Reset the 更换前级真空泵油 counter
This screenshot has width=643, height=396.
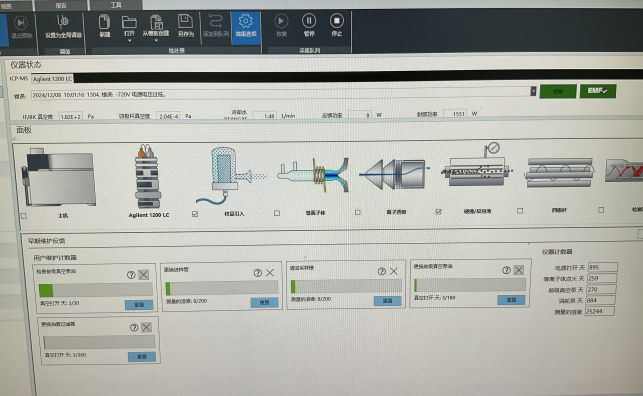pyautogui.click(x=511, y=300)
